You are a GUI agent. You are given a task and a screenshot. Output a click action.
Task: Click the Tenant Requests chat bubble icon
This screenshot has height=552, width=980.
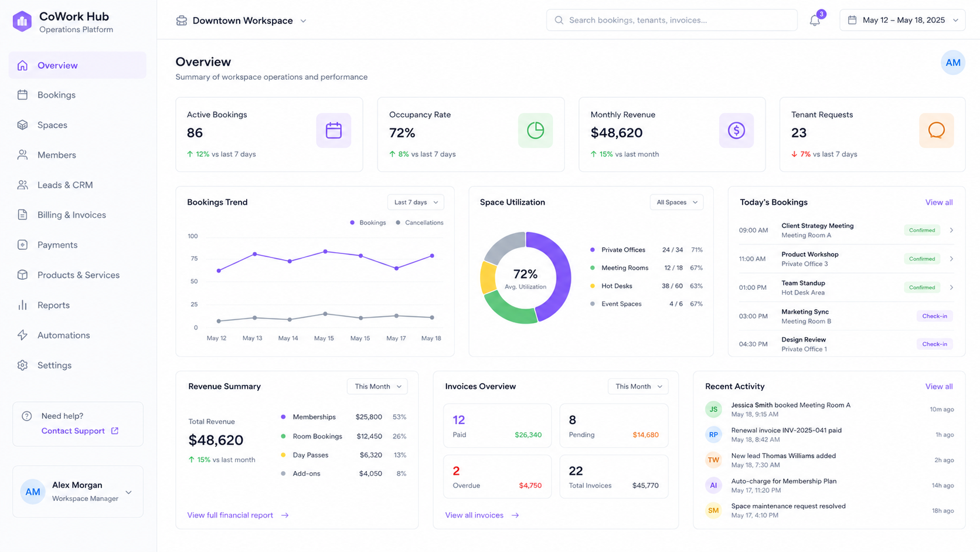pos(937,130)
